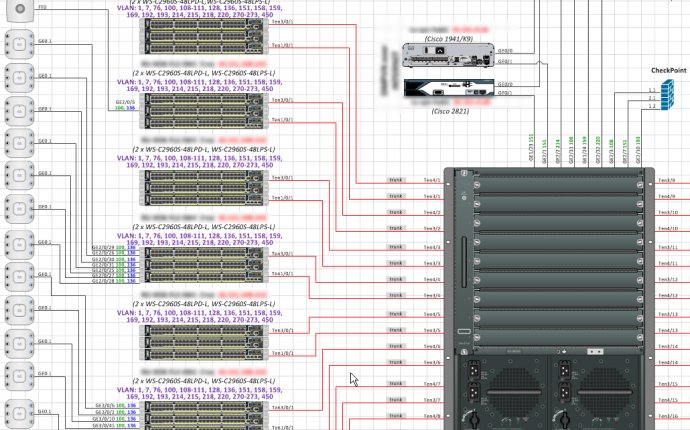Click the Ten3/1 port label
The height and width of the screenshot is (430, 690).
pos(432,196)
